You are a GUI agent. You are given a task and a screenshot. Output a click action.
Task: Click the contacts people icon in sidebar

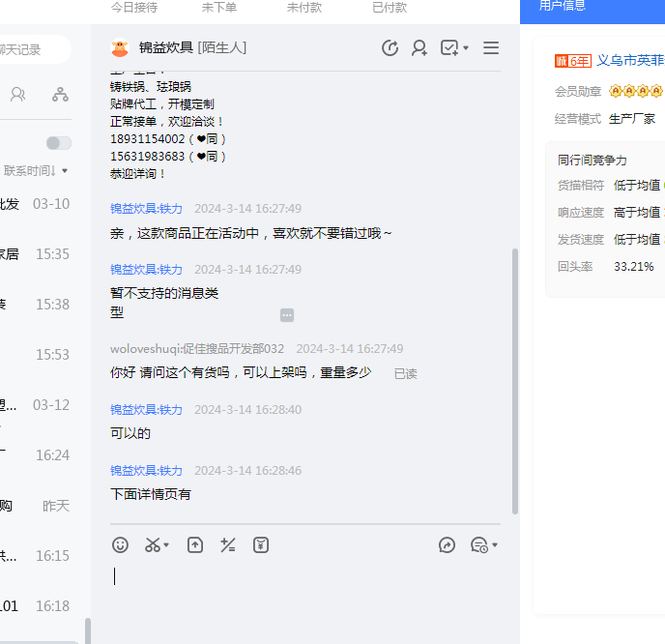click(x=17, y=95)
